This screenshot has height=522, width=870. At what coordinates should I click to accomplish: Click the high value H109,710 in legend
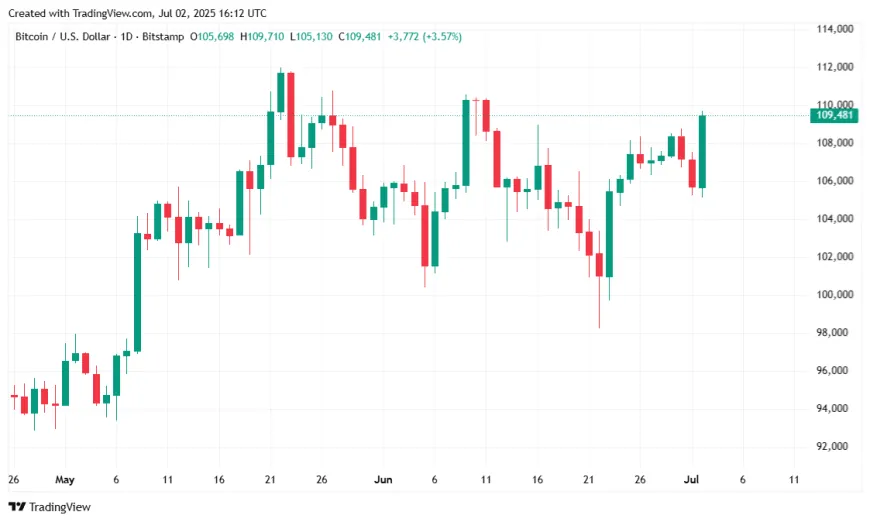click(262, 37)
